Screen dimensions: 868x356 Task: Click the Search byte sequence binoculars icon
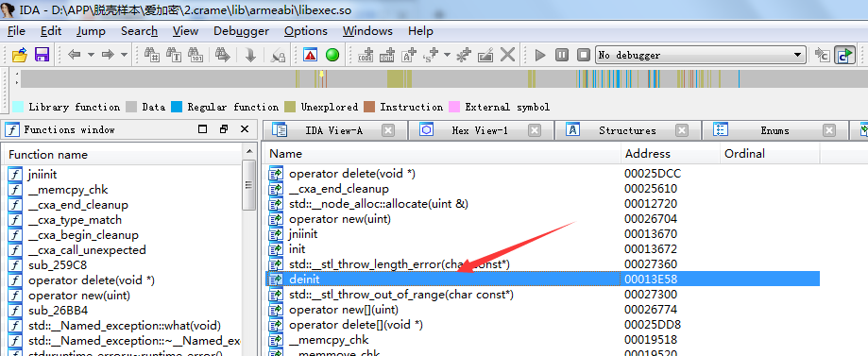point(196,55)
